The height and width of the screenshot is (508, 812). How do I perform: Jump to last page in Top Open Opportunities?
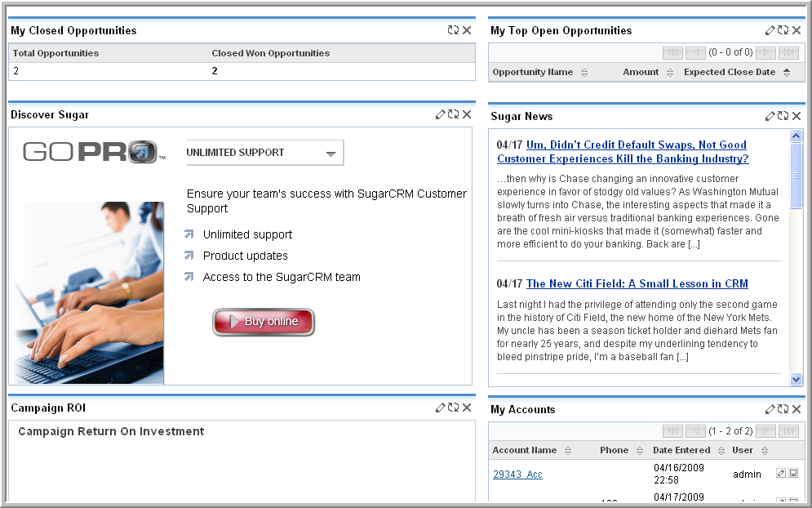coord(788,52)
